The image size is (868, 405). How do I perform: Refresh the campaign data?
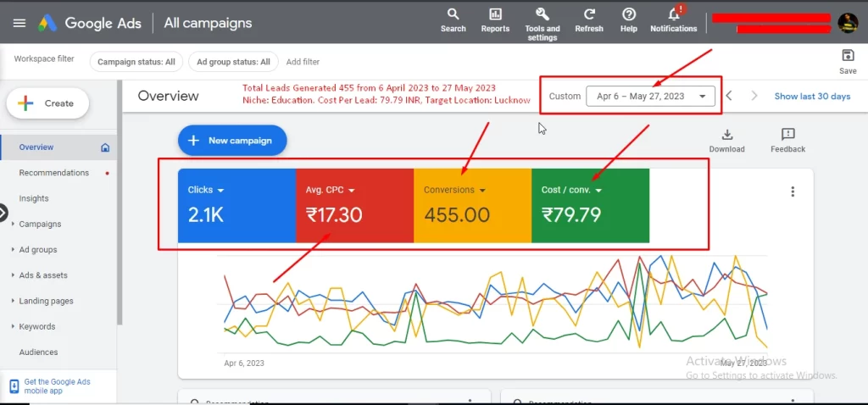pyautogui.click(x=589, y=20)
